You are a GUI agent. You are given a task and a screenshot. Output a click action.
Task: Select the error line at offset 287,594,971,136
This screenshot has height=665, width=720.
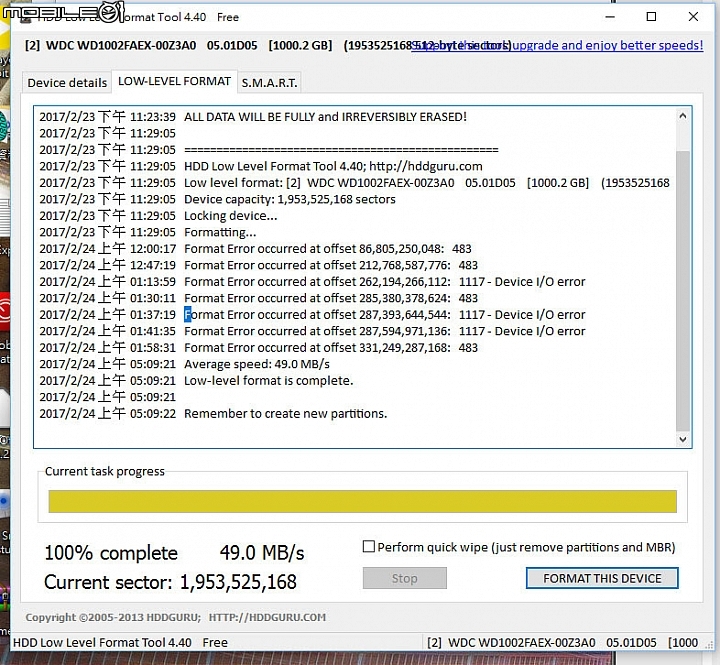coord(312,331)
